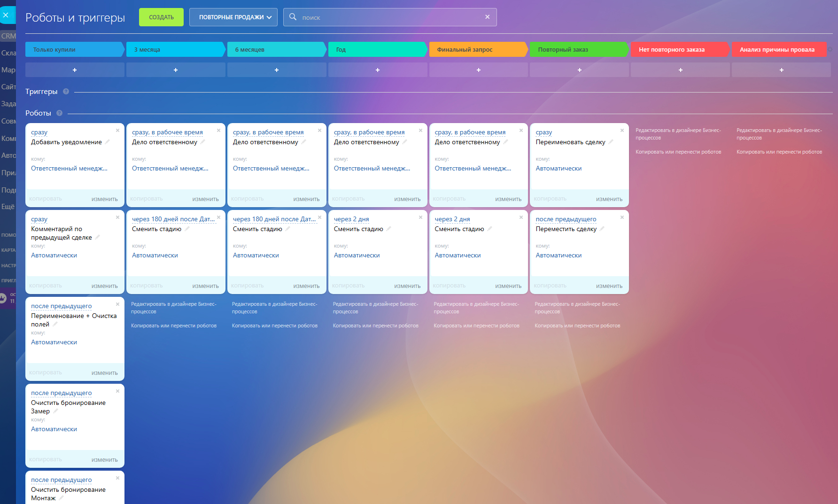This screenshot has height=504, width=838.
Task: Click pencil beside Очистить бронирование Замер
Action: (55, 411)
